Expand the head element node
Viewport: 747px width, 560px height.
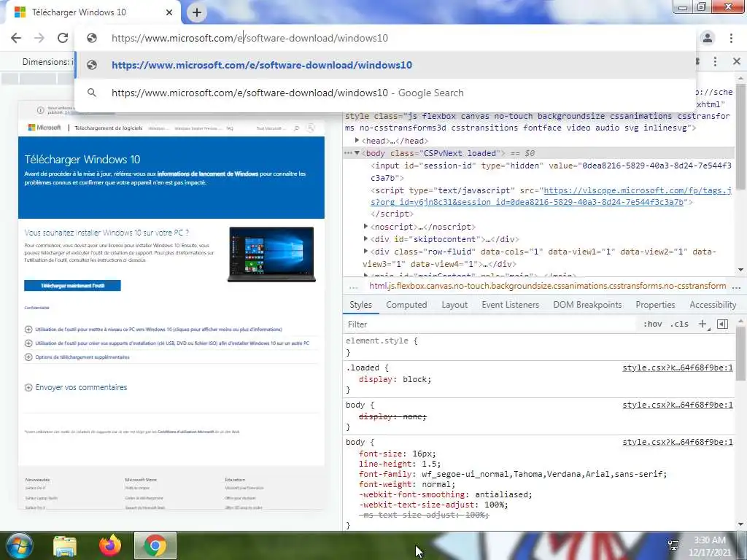357,141
